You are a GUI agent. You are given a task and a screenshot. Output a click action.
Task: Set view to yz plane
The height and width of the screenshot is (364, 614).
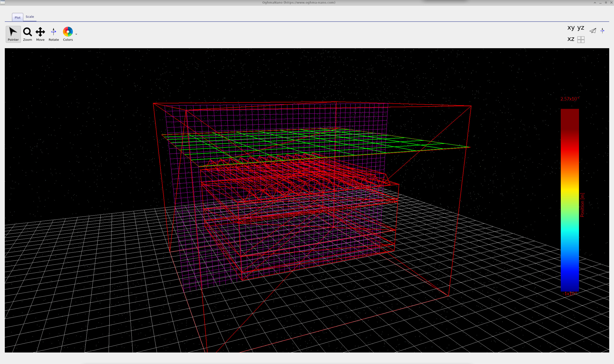click(x=581, y=28)
